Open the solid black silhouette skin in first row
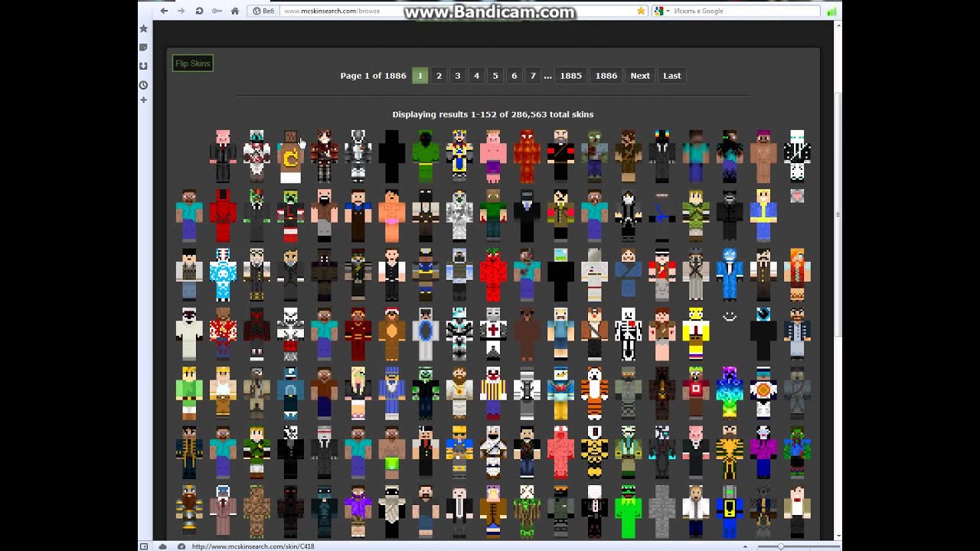Screen dimensions: 980x551 pos(391,157)
